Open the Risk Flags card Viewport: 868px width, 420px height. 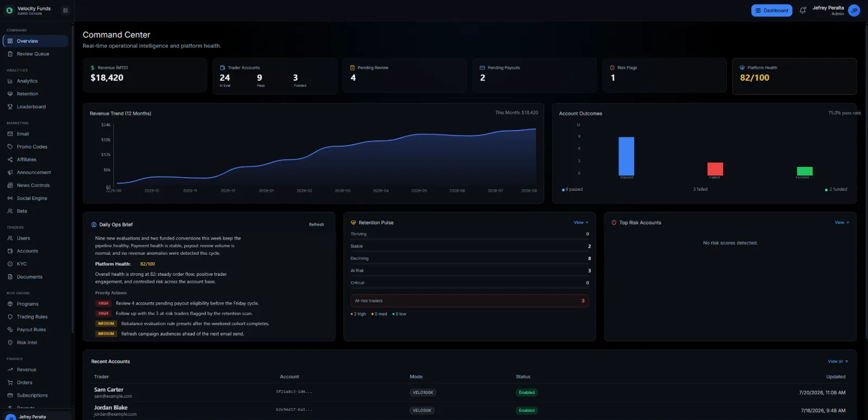(x=665, y=75)
